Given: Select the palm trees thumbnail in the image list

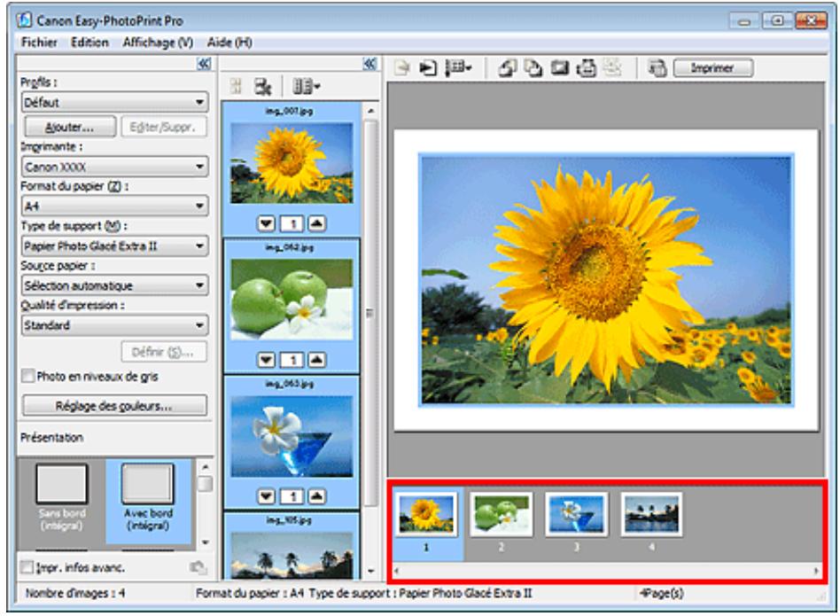Looking at the screenshot, I should pyautogui.click(x=292, y=555).
